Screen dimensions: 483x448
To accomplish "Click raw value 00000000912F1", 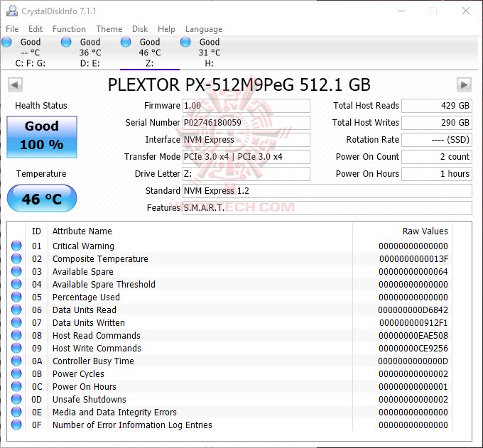I will pyautogui.click(x=413, y=322).
